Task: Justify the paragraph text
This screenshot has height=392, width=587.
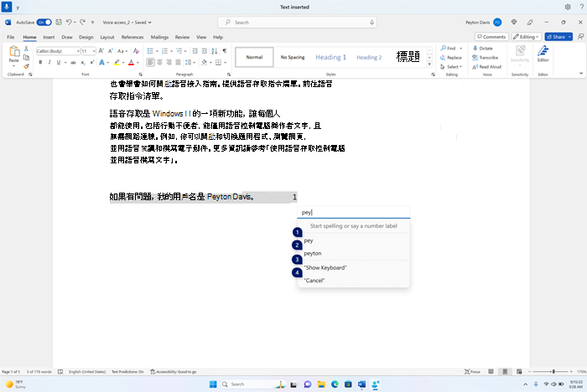Action: (178, 63)
